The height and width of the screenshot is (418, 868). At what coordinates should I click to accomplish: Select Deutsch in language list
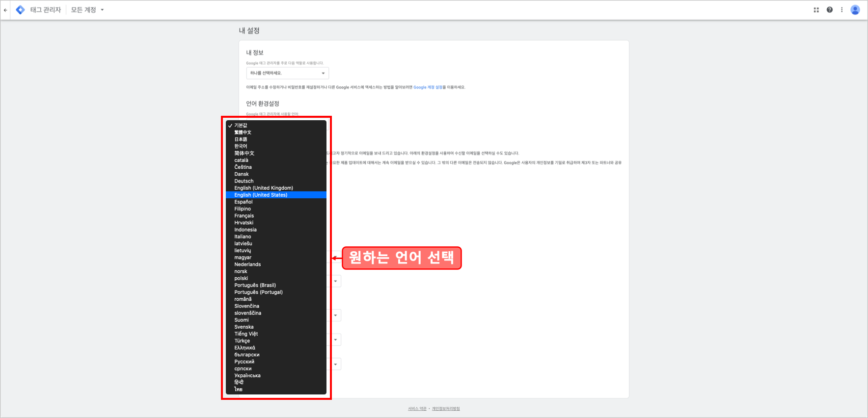[x=276, y=181]
